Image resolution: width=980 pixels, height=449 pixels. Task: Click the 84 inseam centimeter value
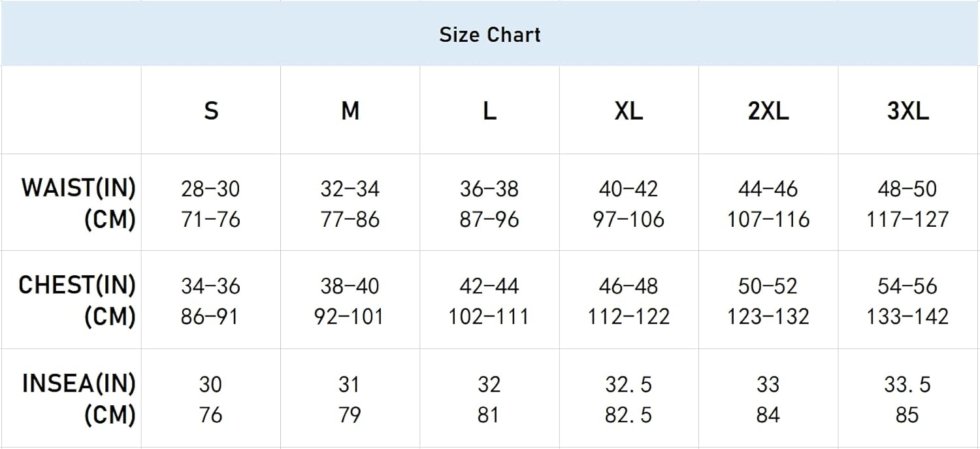tap(768, 415)
